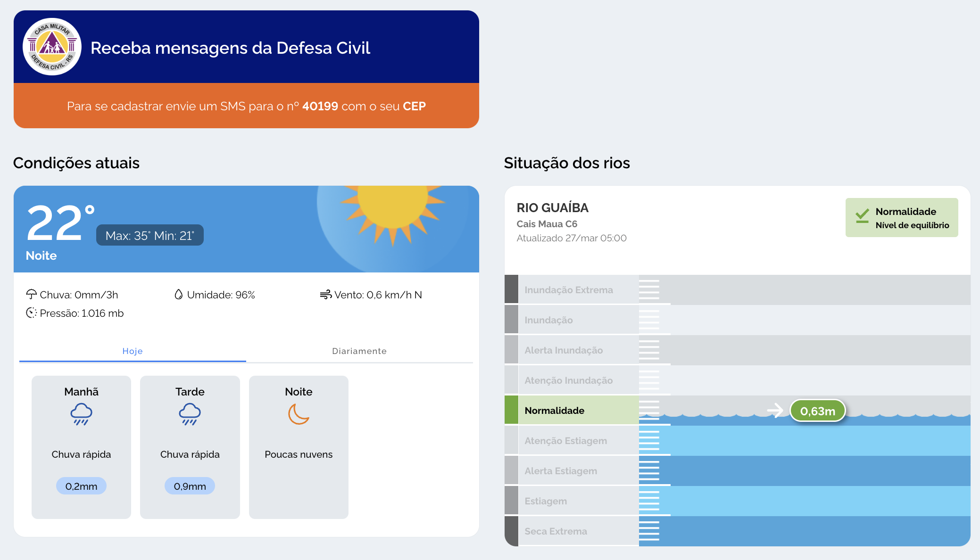This screenshot has height=560, width=980.
Task: Click the green Normalidade level swatch
Action: [511, 410]
